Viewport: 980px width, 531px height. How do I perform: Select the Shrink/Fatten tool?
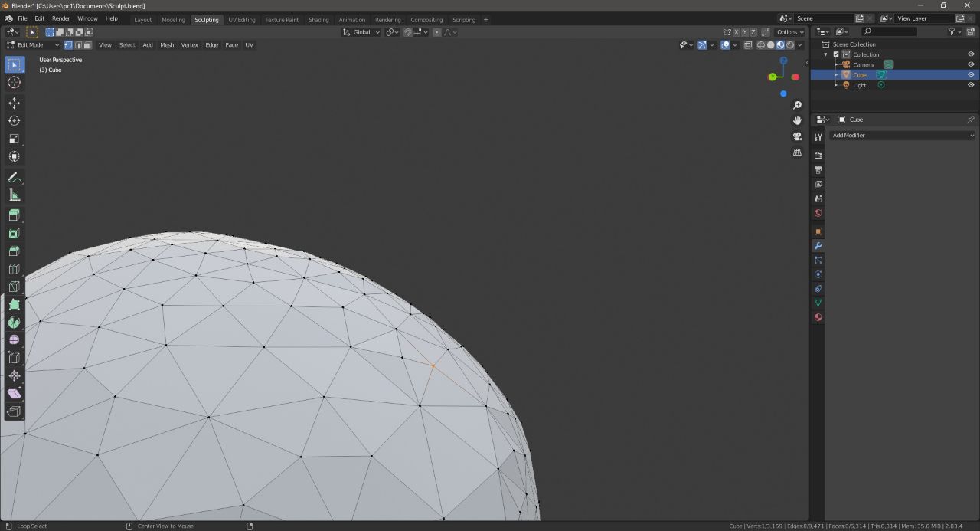point(15,375)
